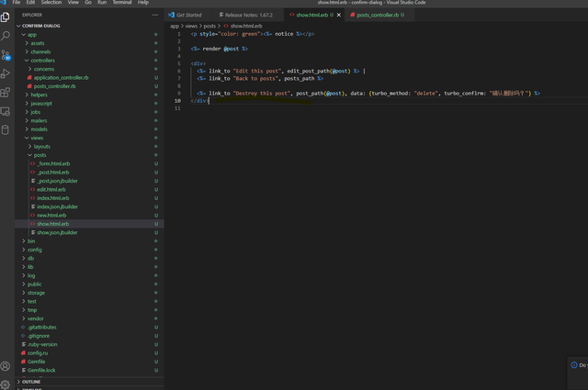Expand the config folder

(x=34, y=250)
